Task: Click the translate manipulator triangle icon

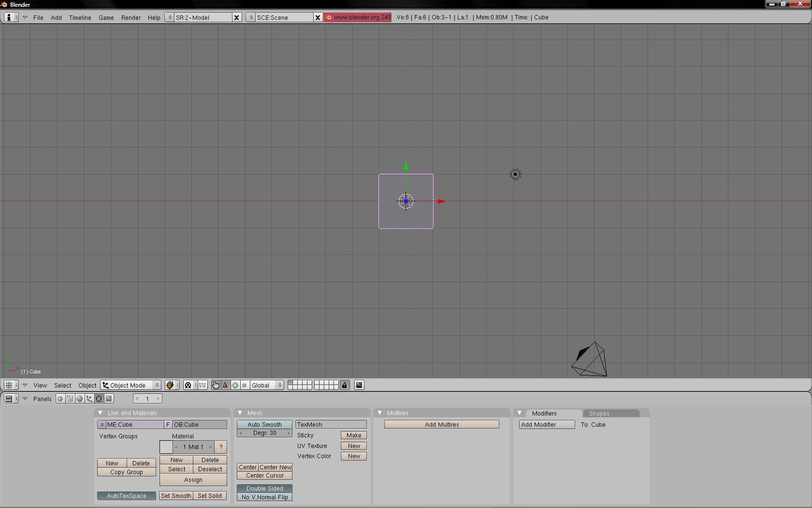Action: (225, 385)
